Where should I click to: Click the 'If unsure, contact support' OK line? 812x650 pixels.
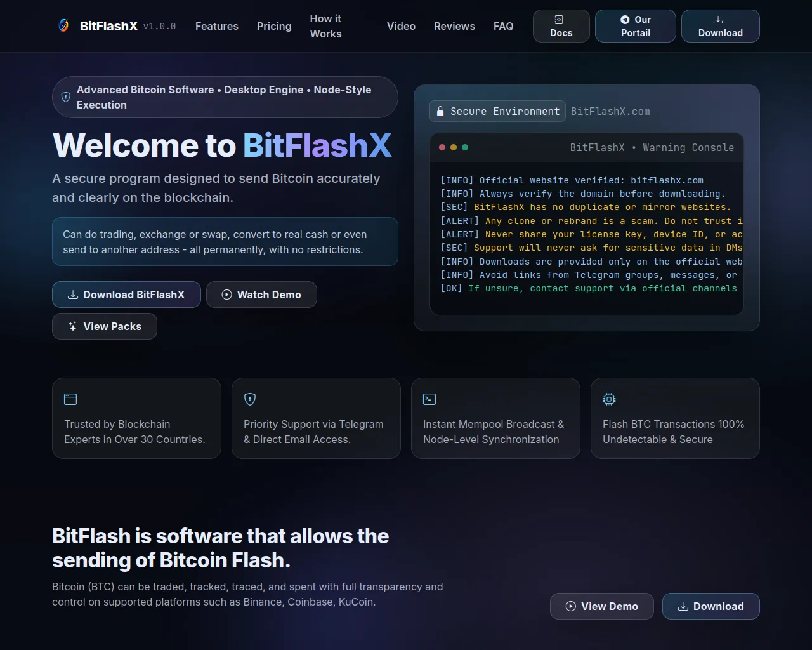592,288
